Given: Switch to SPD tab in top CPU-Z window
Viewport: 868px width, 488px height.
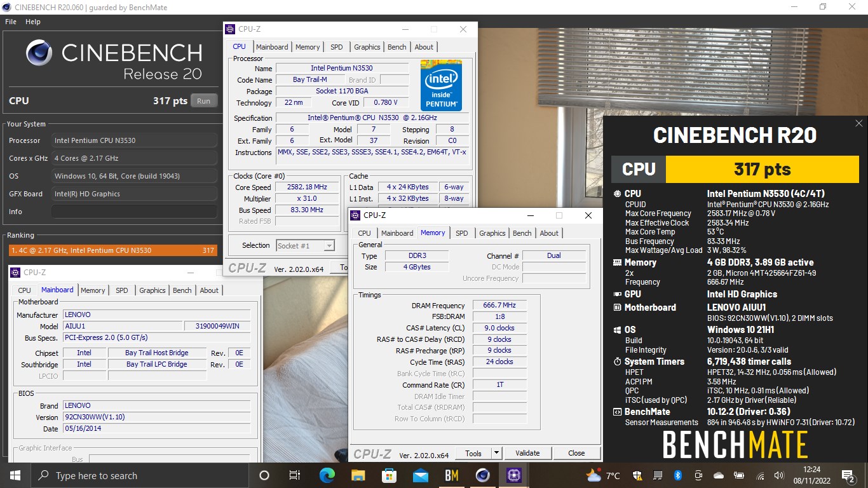Looking at the screenshot, I should (337, 47).
